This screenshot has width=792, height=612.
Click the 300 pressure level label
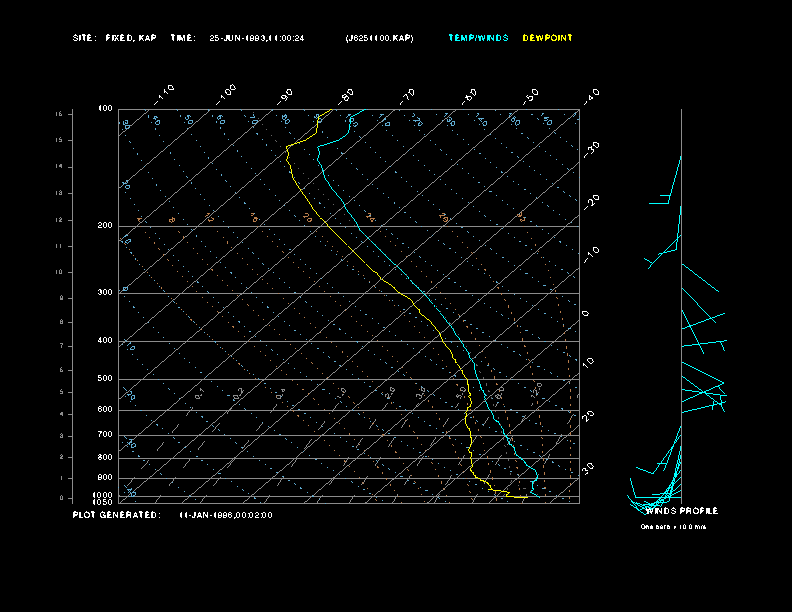[x=105, y=292]
